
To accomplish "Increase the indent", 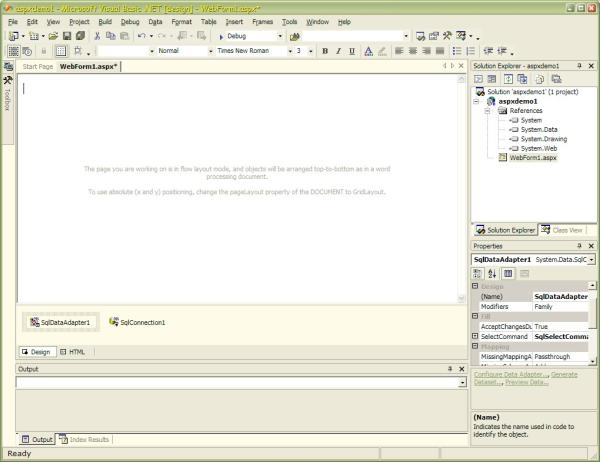I will tap(502, 51).
